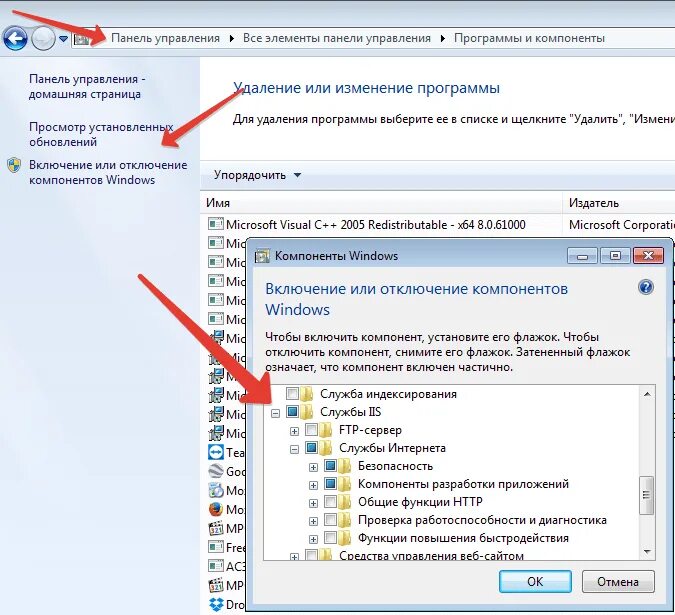Expand the 'FTP-сервер' tree node

294,431
